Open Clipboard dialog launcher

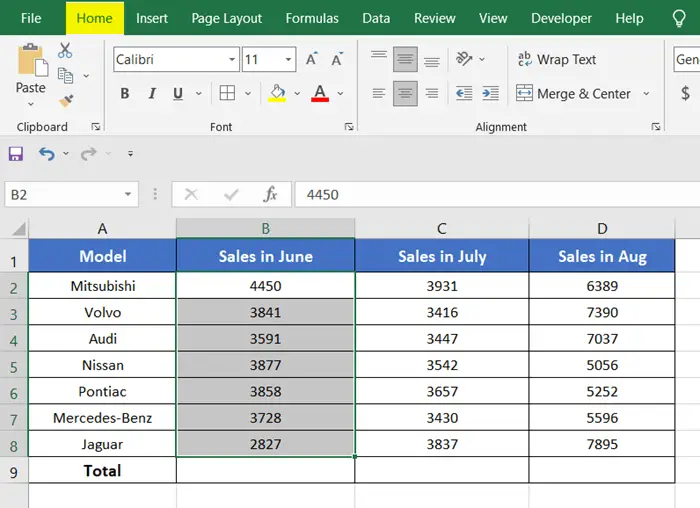(x=96, y=127)
